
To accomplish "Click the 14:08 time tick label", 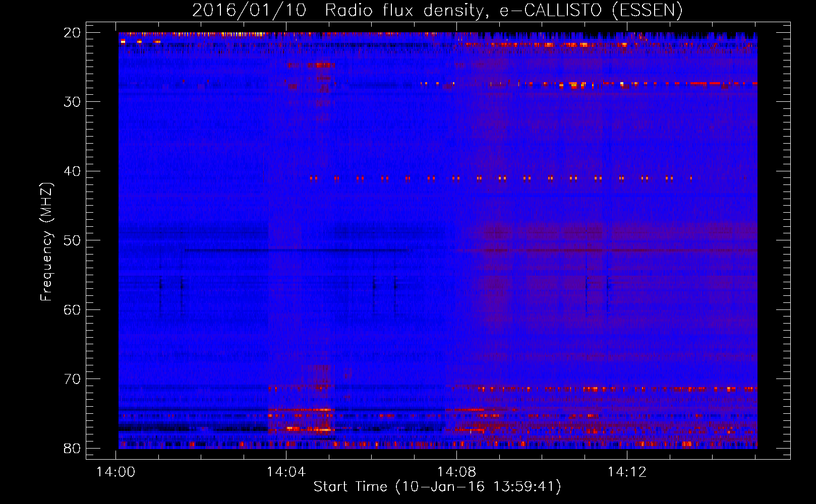I will (457, 472).
